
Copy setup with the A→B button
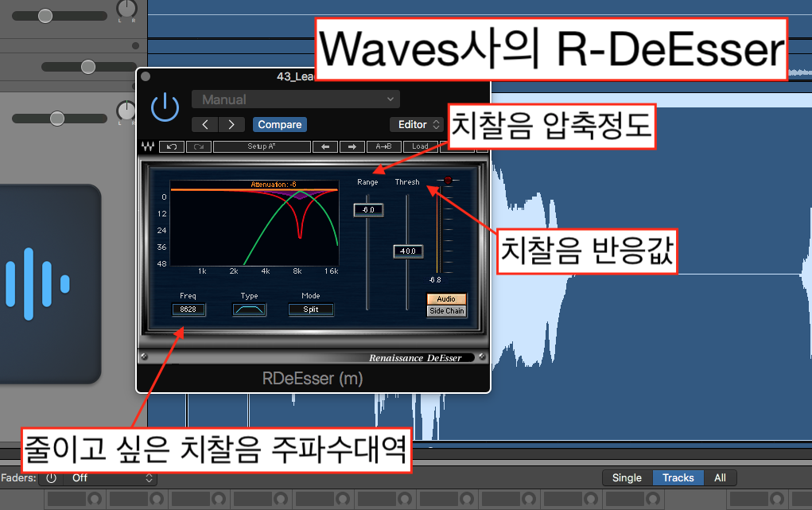(384, 146)
